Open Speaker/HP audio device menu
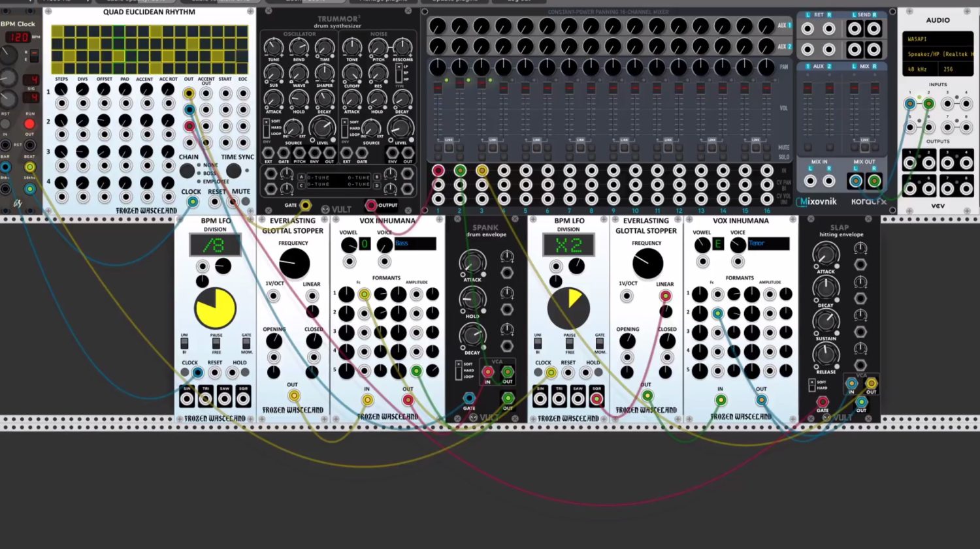The width and height of the screenshot is (980, 549). pos(939,54)
